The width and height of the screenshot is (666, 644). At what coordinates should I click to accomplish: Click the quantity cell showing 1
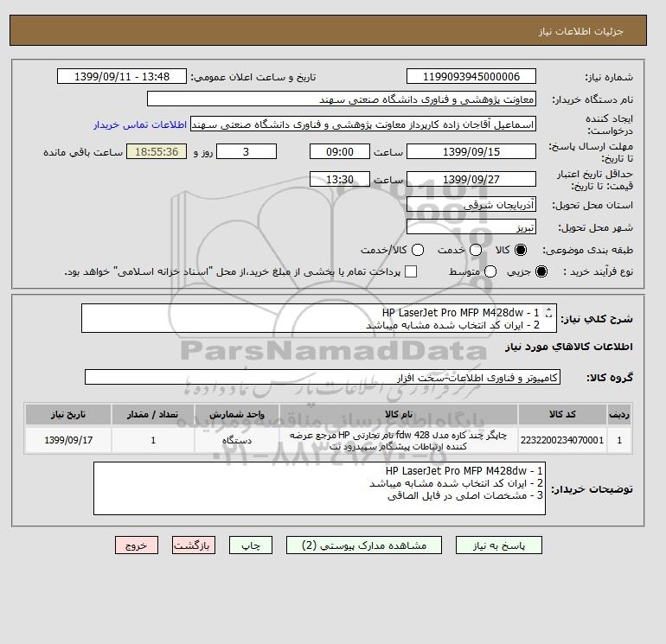tap(153, 440)
